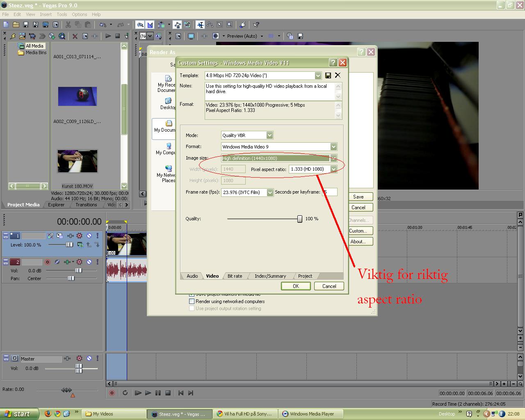Toggle the Automatic Crossfades icon
The height and width of the screenshot is (420, 525).
point(150,25)
